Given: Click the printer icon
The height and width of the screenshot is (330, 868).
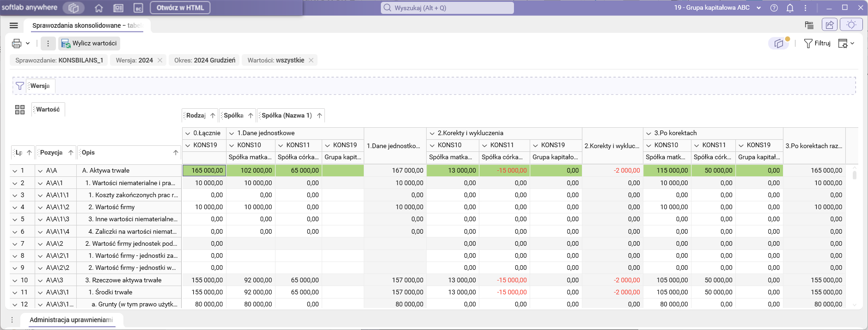Looking at the screenshot, I should click(x=17, y=44).
